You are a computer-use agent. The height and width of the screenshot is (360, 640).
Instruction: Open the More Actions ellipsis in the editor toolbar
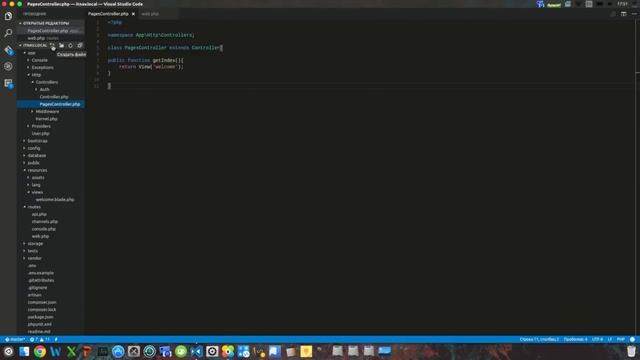click(x=634, y=14)
